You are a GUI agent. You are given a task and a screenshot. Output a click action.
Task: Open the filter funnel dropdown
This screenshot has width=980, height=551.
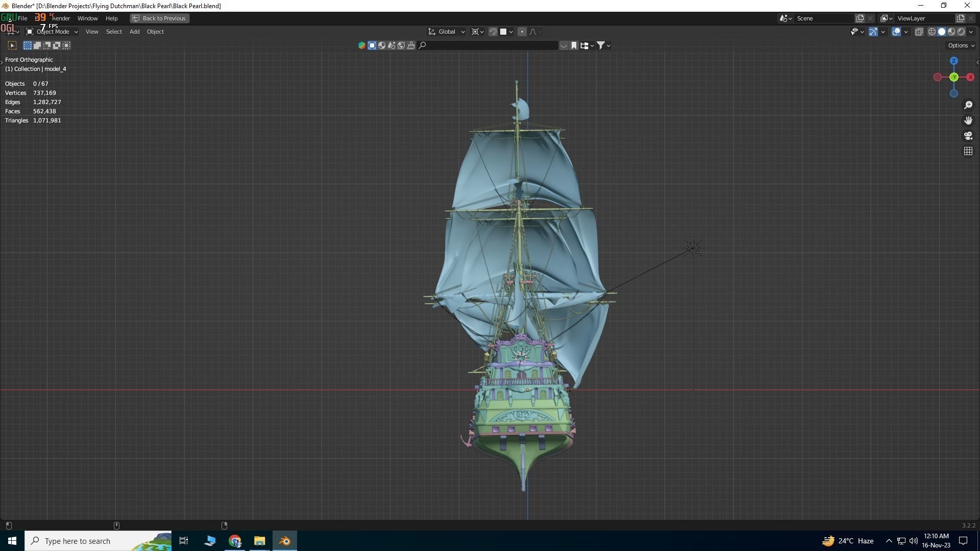point(604,45)
